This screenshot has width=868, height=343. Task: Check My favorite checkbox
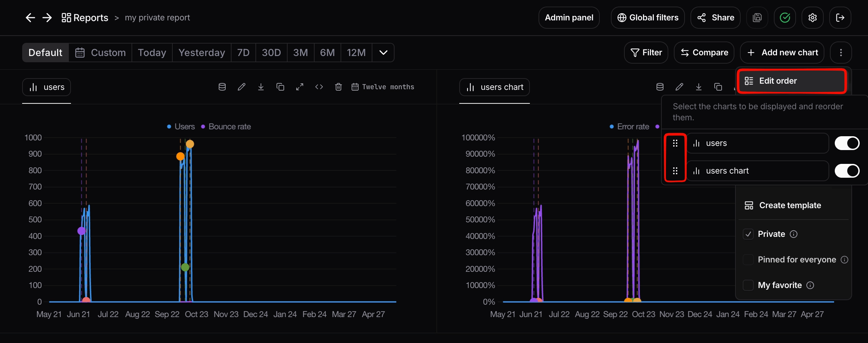[748, 285]
